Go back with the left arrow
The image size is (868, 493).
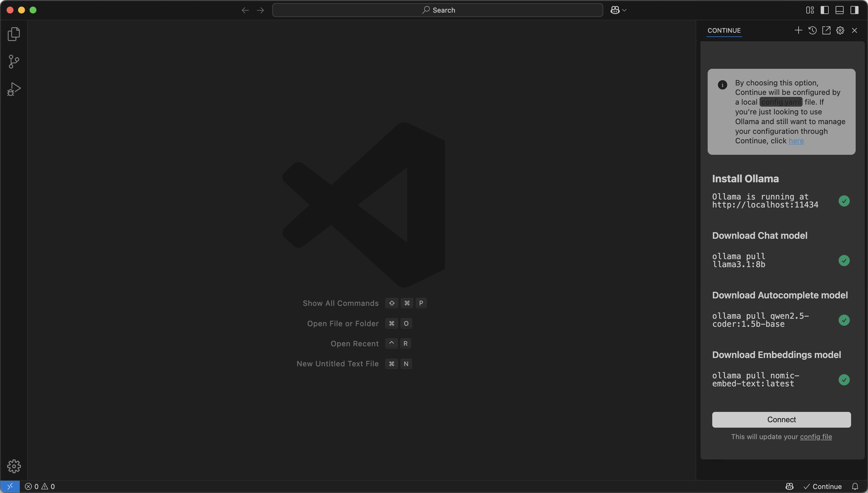[x=245, y=10]
